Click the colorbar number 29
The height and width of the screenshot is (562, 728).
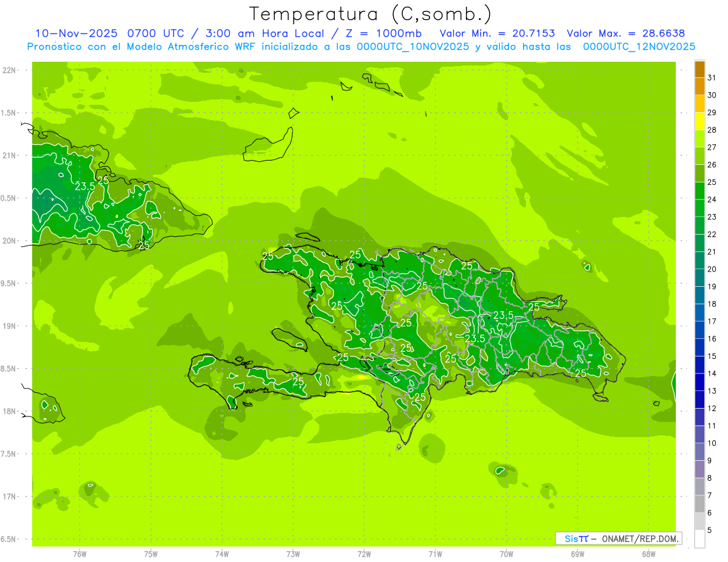tap(712, 112)
